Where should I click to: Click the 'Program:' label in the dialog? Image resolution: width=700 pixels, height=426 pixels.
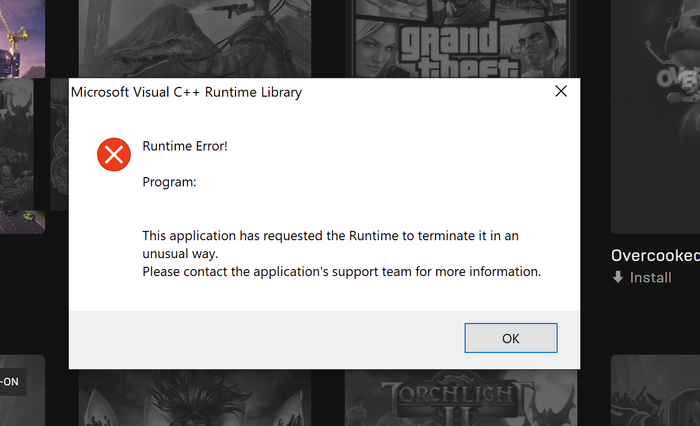click(169, 182)
